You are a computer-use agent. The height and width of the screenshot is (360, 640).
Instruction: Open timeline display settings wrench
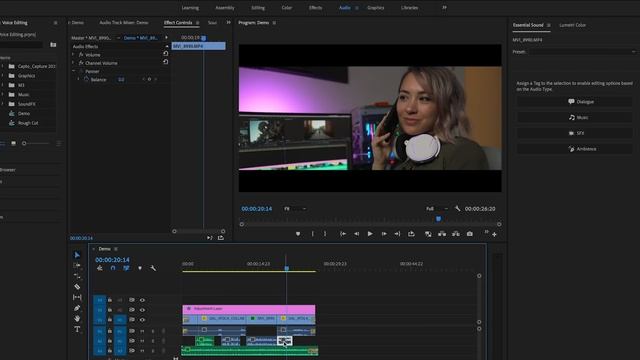(153, 268)
